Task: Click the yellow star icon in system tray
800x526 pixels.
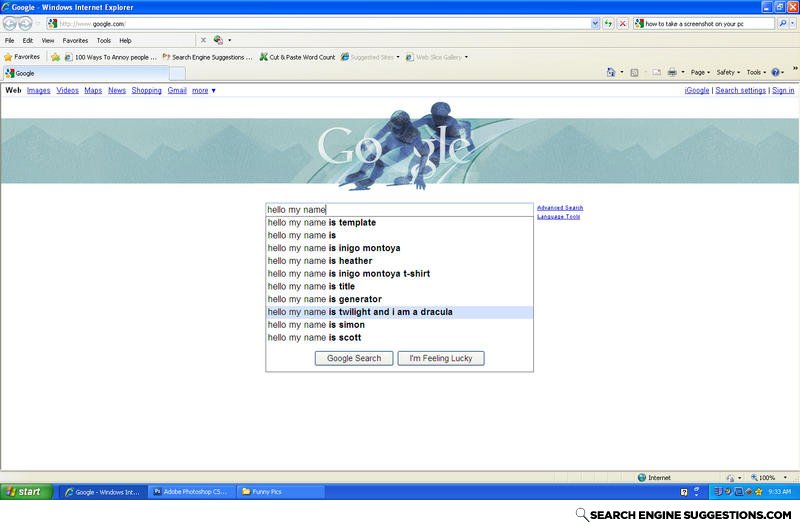Action: point(759,492)
